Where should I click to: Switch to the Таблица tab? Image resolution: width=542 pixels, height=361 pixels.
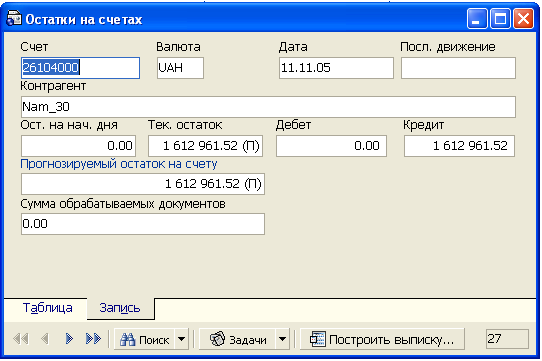click(x=47, y=308)
